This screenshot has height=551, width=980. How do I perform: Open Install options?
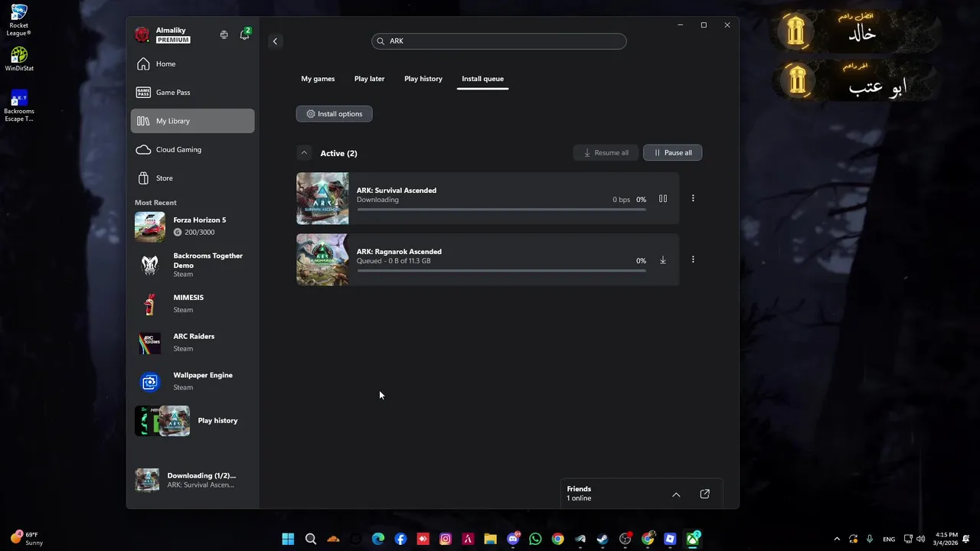tap(334, 114)
